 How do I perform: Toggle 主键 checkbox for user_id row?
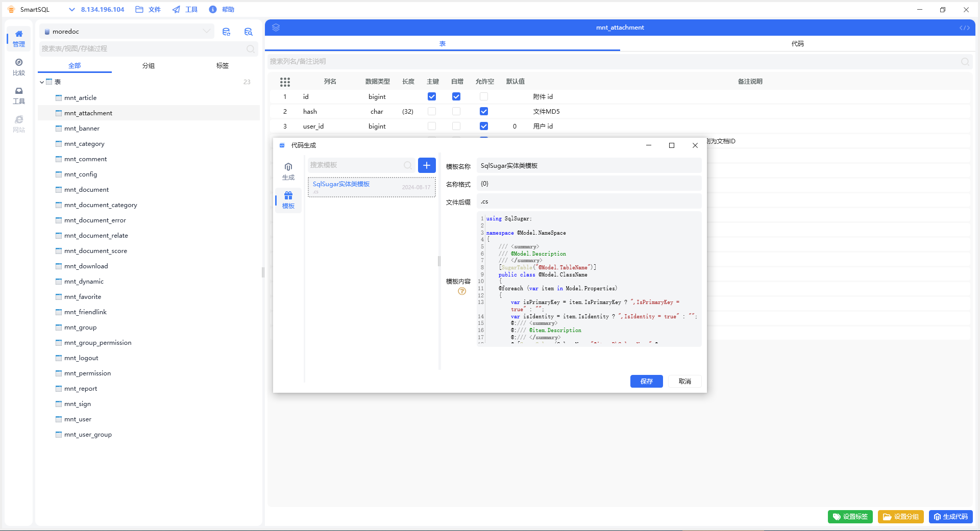[x=432, y=126]
